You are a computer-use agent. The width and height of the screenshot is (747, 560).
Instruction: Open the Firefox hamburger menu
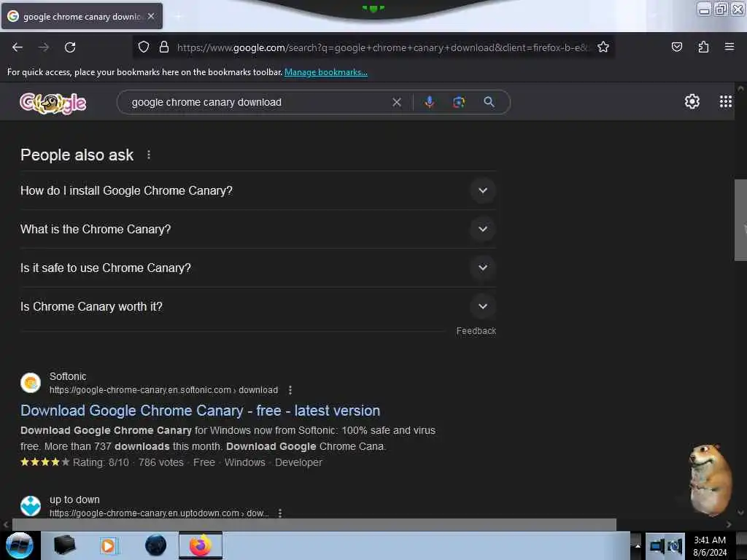pyautogui.click(x=729, y=47)
